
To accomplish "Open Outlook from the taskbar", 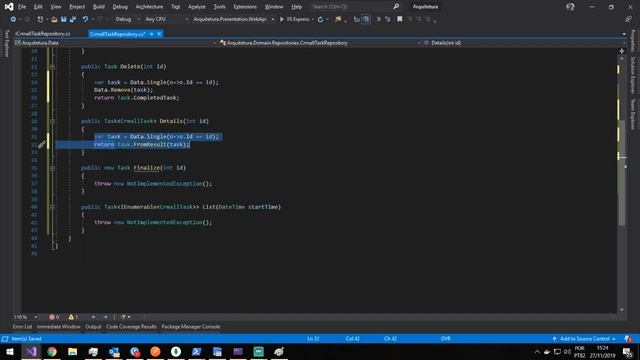I will click(114, 351).
